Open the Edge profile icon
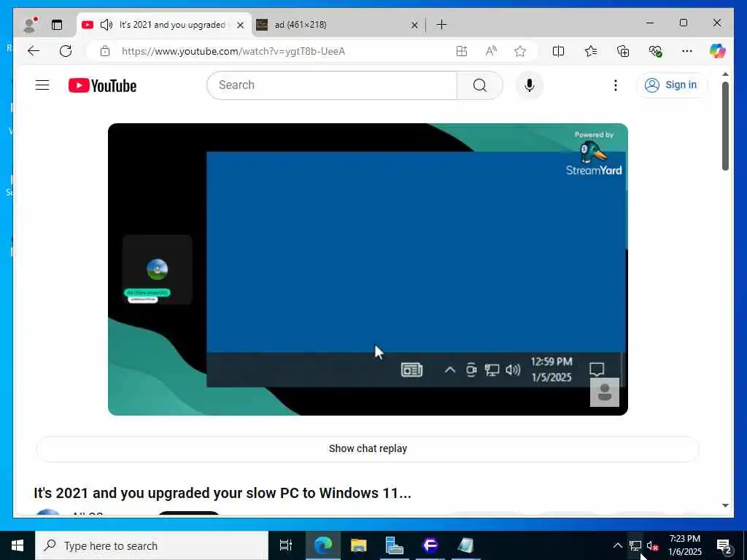The height and width of the screenshot is (560, 747). point(30,25)
